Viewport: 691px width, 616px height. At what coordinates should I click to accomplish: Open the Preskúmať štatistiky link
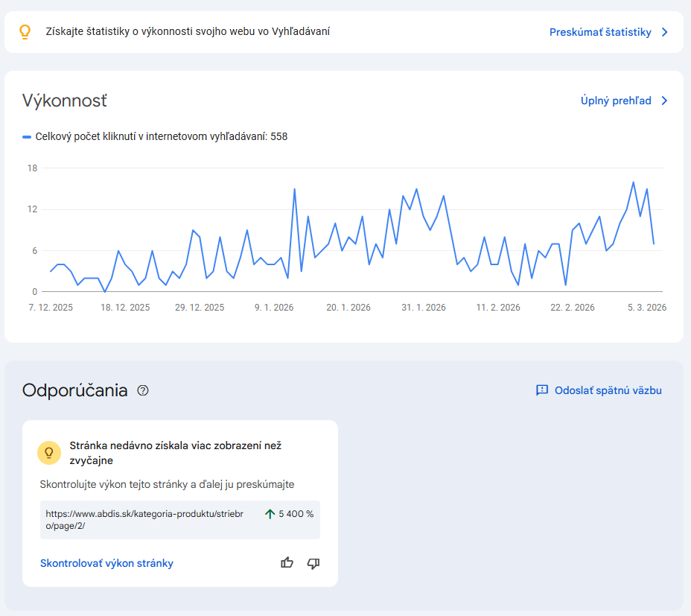pos(600,32)
